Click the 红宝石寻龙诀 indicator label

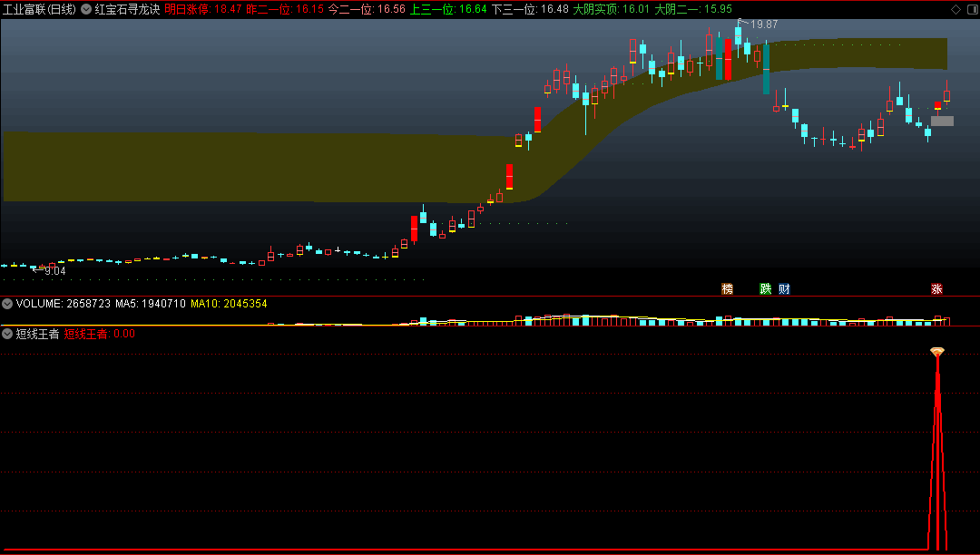tap(128, 9)
